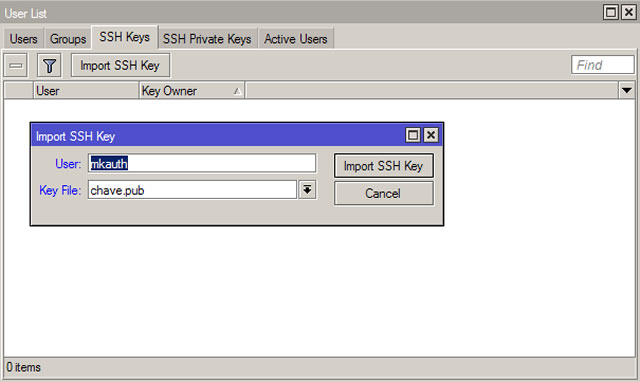Close the Import SSH Key dialog
640x382 pixels.
(431, 135)
